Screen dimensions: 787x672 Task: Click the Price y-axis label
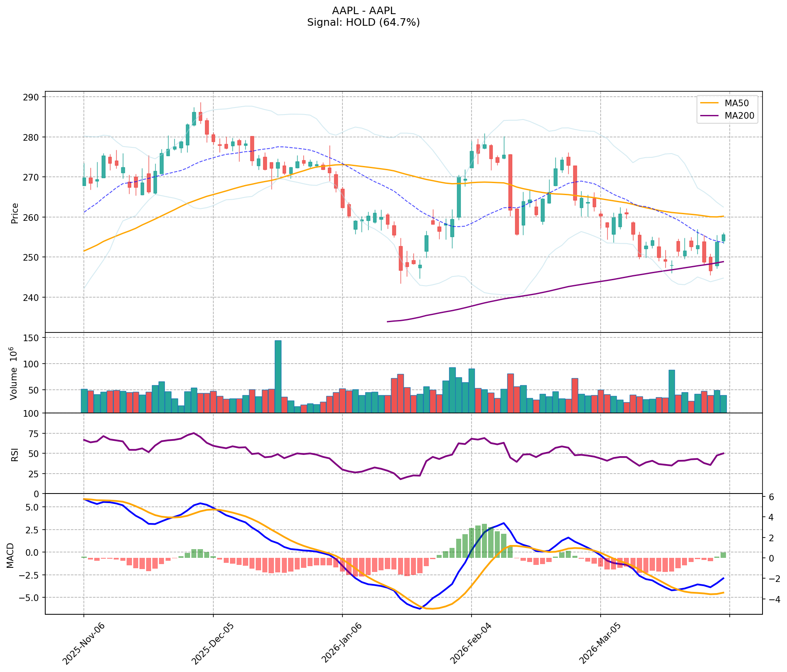pyautogui.click(x=15, y=213)
